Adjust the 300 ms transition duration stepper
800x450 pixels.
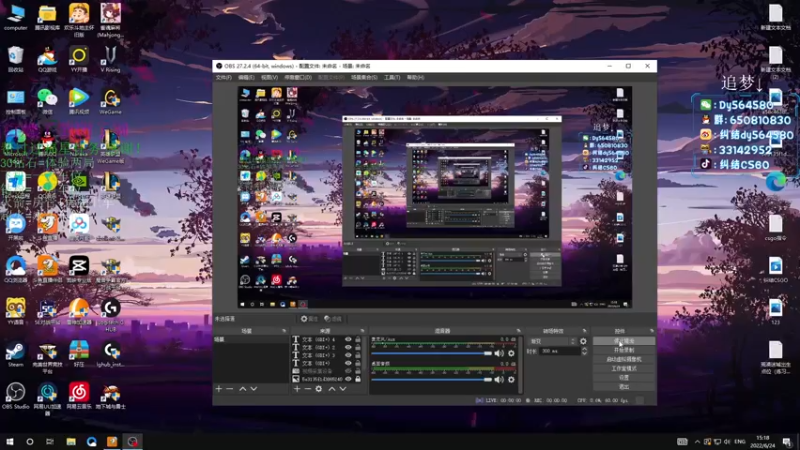(584, 351)
